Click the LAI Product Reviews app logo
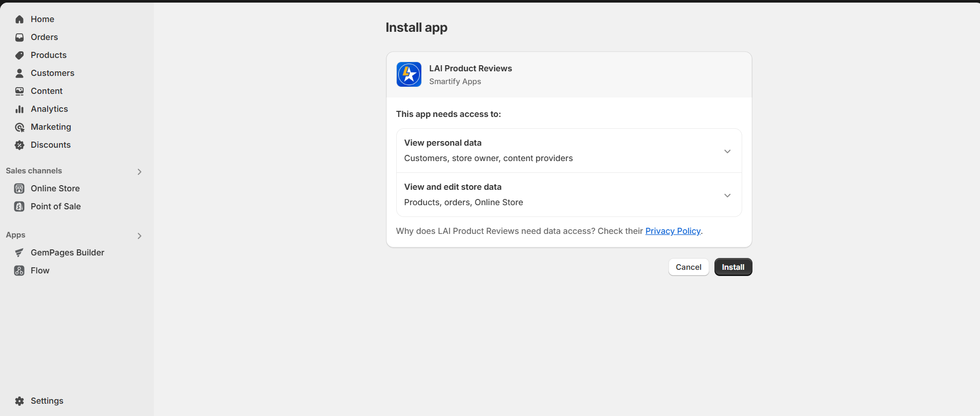This screenshot has height=416, width=980. tap(409, 74)
